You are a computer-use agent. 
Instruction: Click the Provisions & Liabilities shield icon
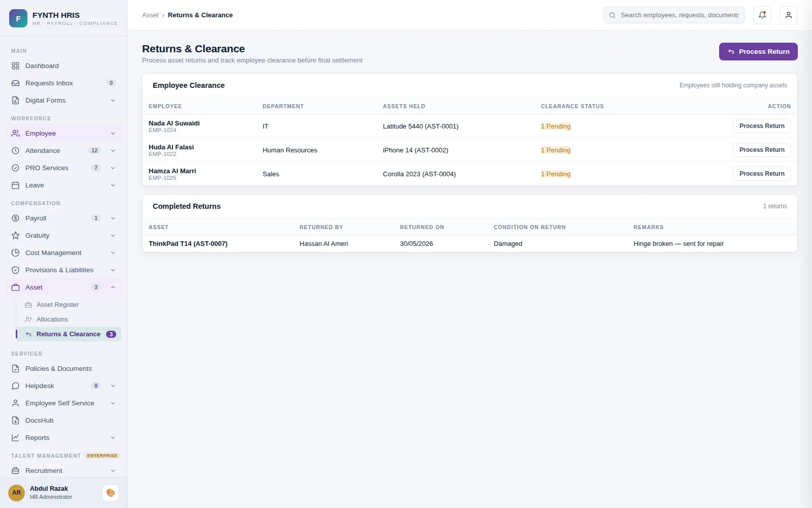click(16, 270)
